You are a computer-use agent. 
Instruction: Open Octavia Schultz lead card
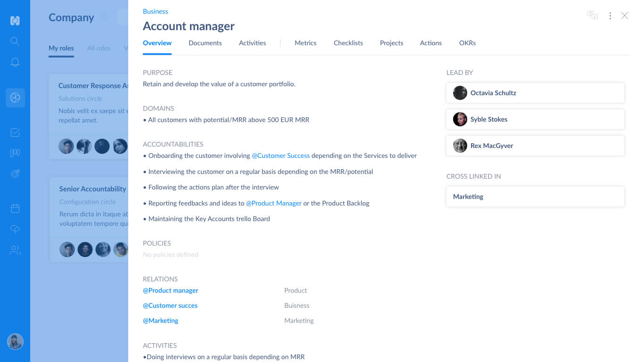tap(535, 93)
